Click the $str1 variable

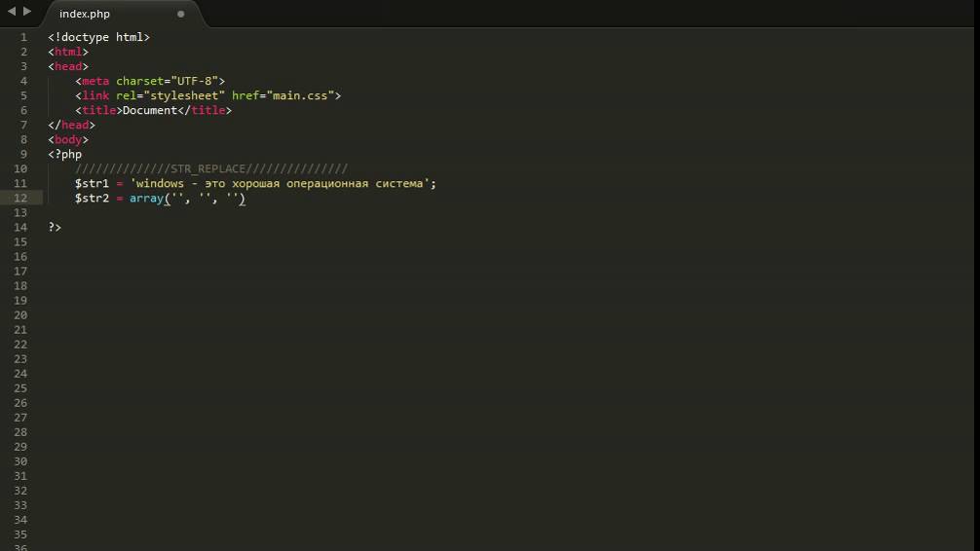tap(92, 184)
